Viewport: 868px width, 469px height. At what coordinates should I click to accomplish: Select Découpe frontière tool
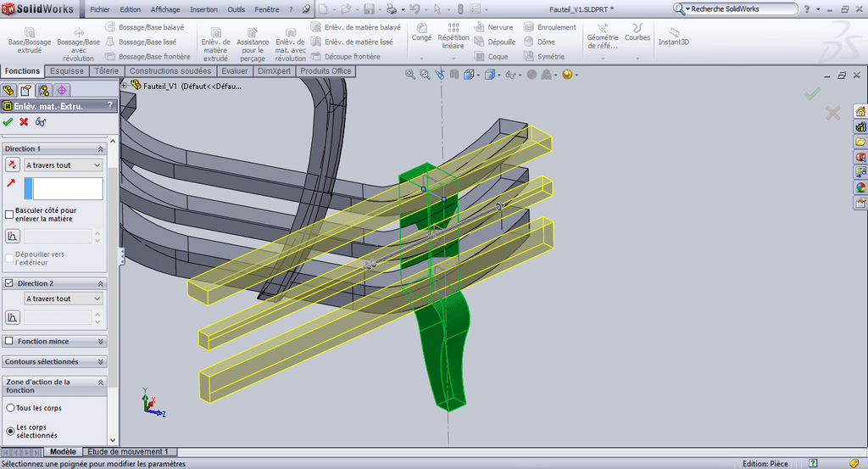tap(346, 57)
